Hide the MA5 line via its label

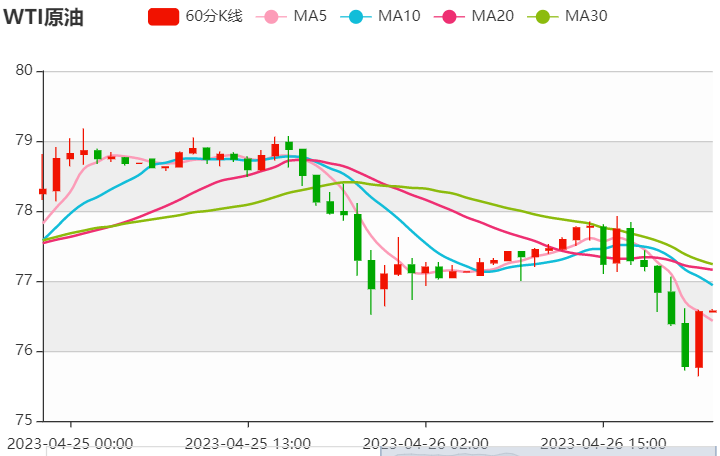pyautogui.click(x=310, y=16)
